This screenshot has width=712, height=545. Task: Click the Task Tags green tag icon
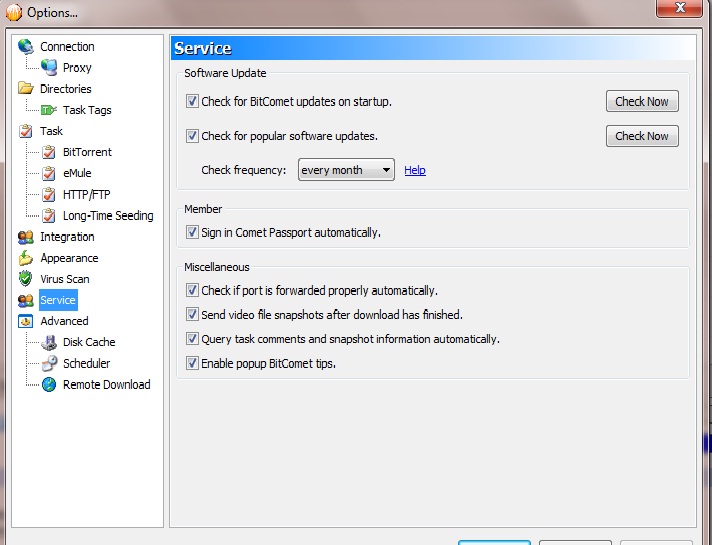click(x=49, y=110)
